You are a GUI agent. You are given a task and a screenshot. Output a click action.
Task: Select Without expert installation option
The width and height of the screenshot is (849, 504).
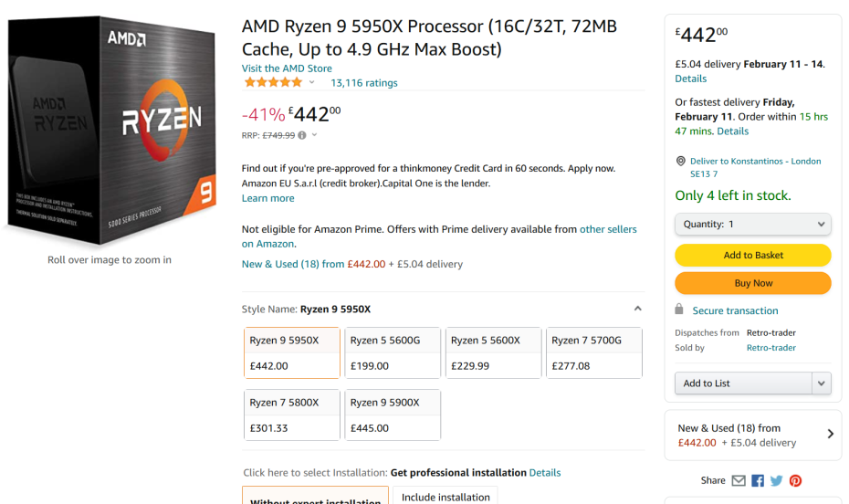coord(315,498)
